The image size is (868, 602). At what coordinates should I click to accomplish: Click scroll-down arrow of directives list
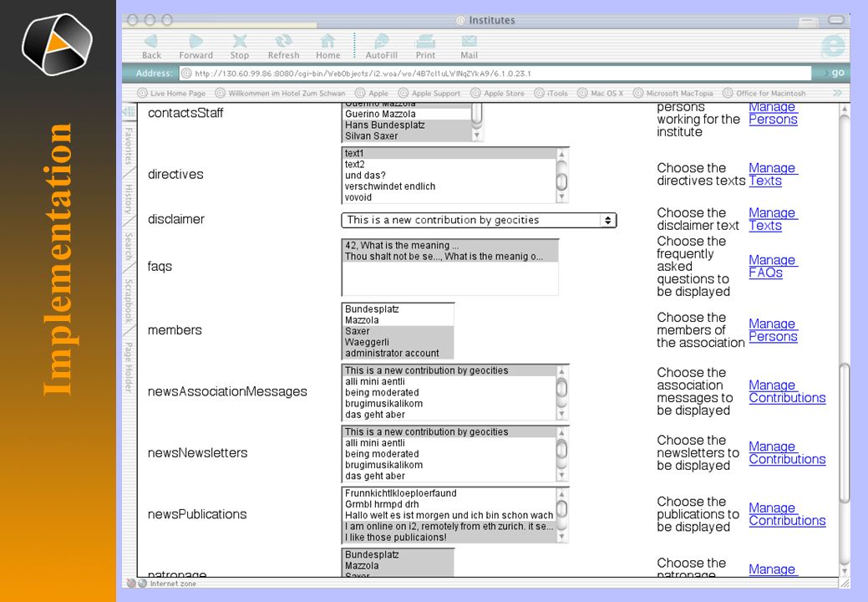(x=562, y=196)
